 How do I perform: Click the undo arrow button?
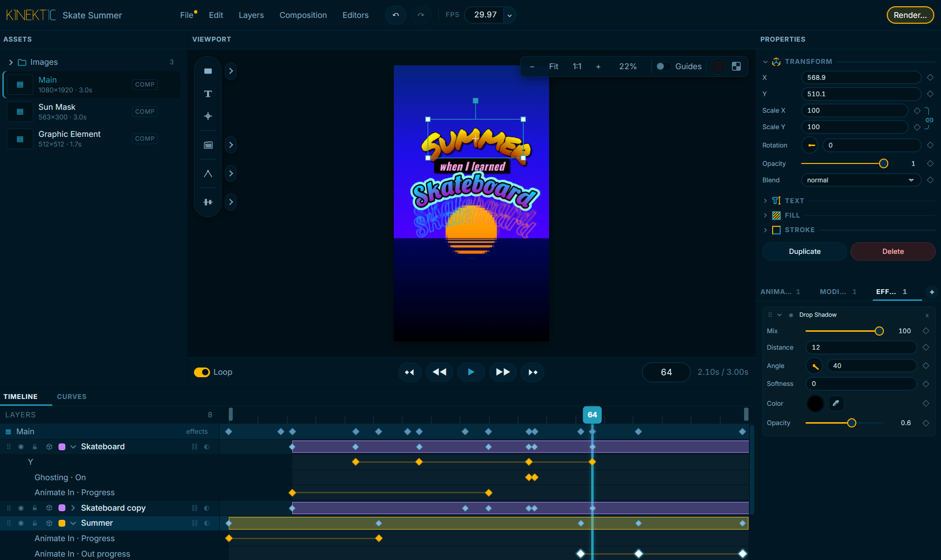pyautogui.click(x=396, y=15)
